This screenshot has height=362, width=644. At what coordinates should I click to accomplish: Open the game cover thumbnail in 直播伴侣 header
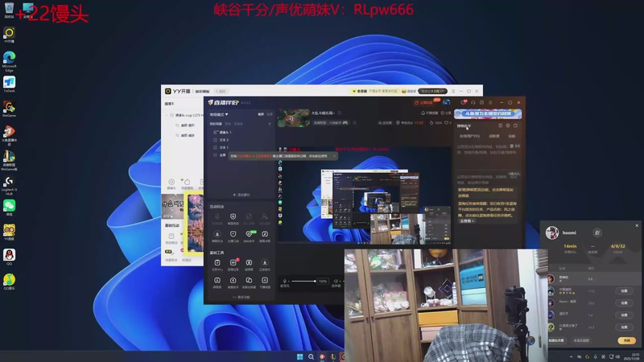pos(294,118)
